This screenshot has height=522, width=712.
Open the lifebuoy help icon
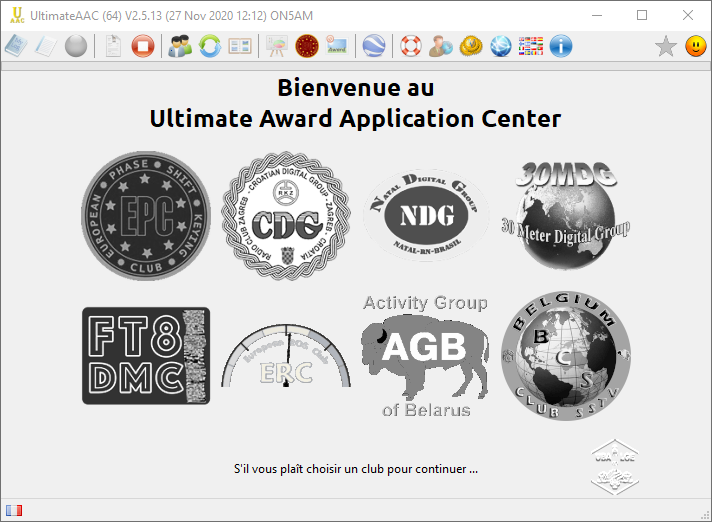[x=411, y=46]
